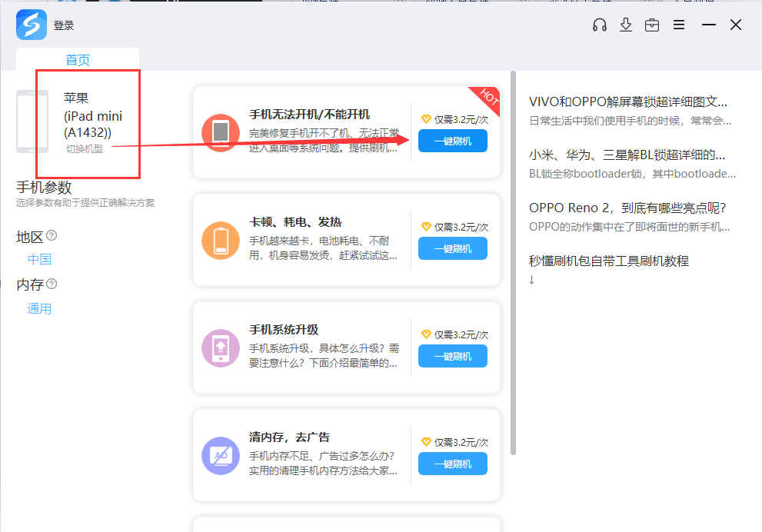
Task: Click description 手机内存不足、广告过多怎么办
Action: pyautogui.click(x=324, y=463)
